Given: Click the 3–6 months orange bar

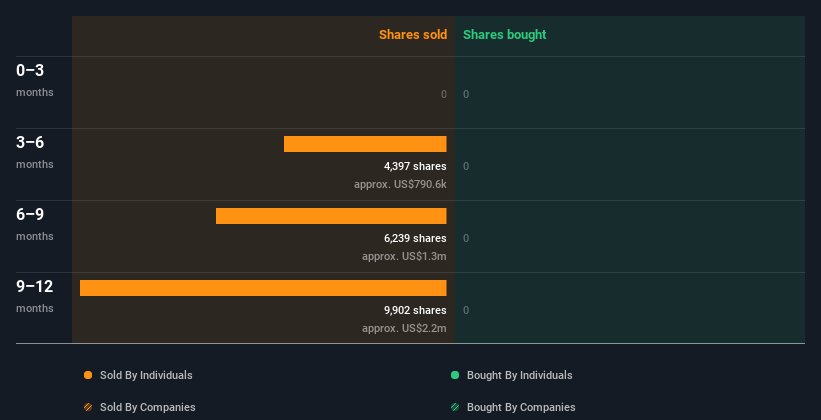Looking at the screenshot, I should [x=365, y=144].
